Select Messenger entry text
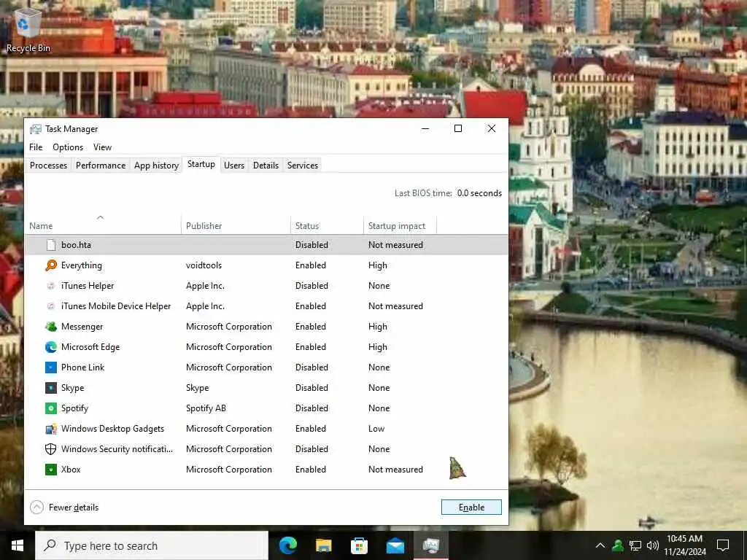 (x=82, y=327)
